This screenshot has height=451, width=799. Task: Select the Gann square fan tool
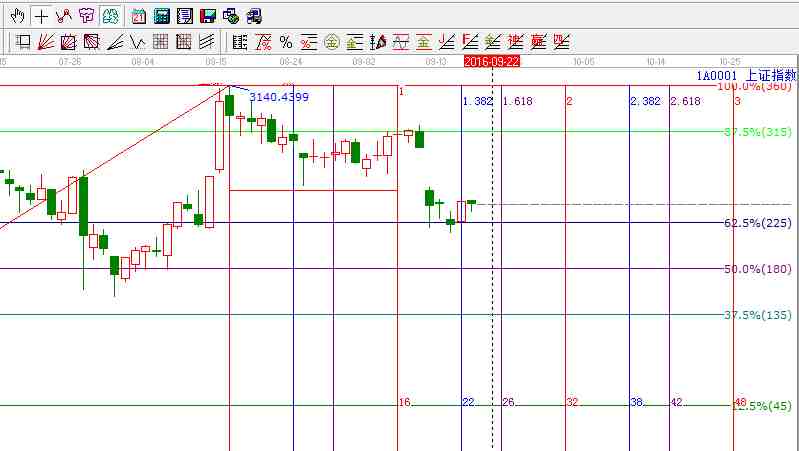[x=91, y=42]
